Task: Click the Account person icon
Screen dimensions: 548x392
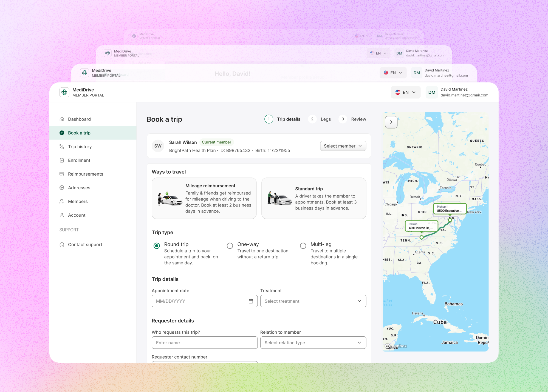Action: point(62,215)
